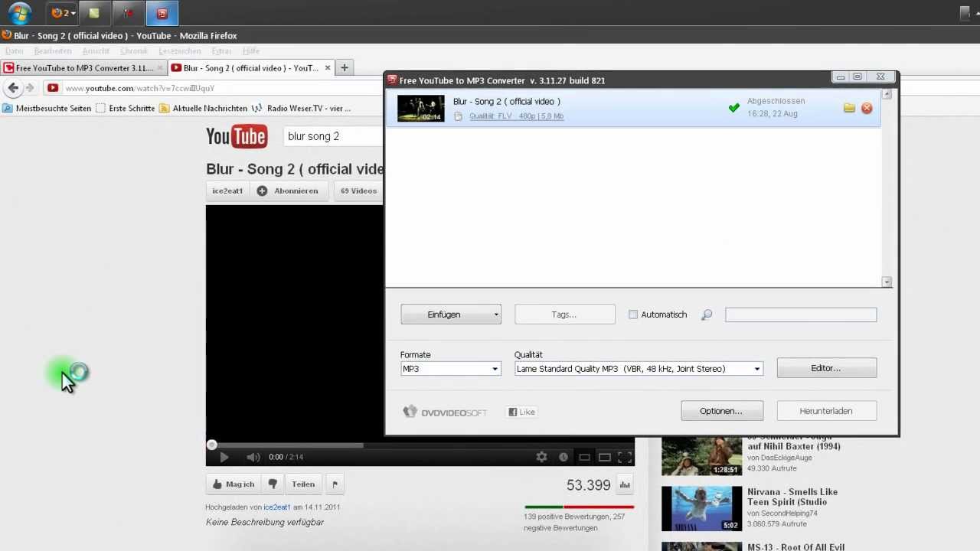Switch the player to large size
Screen dimensions: 980x551
pyautogui.click(x=605, y=457)
